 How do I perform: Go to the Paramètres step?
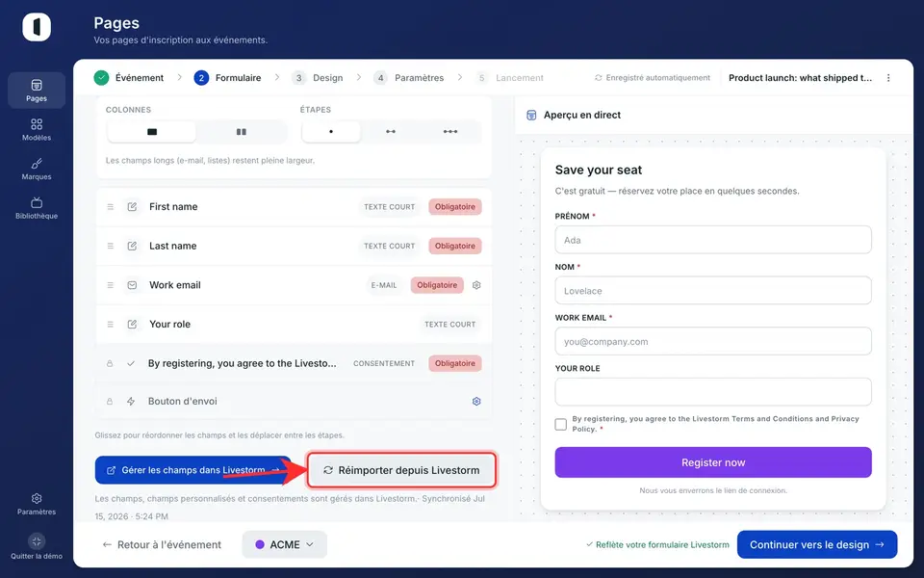coord(408,78)
